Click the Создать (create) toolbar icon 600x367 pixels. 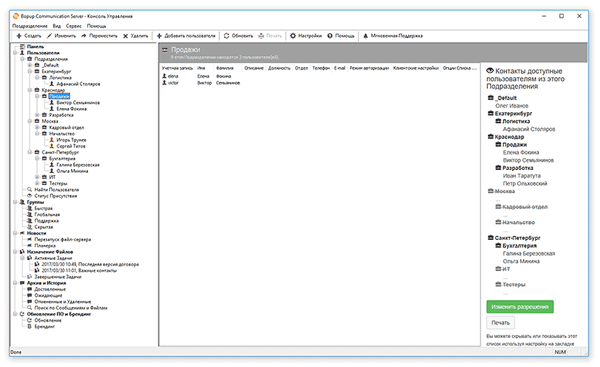pyautogui.click(x=19, y=36)
